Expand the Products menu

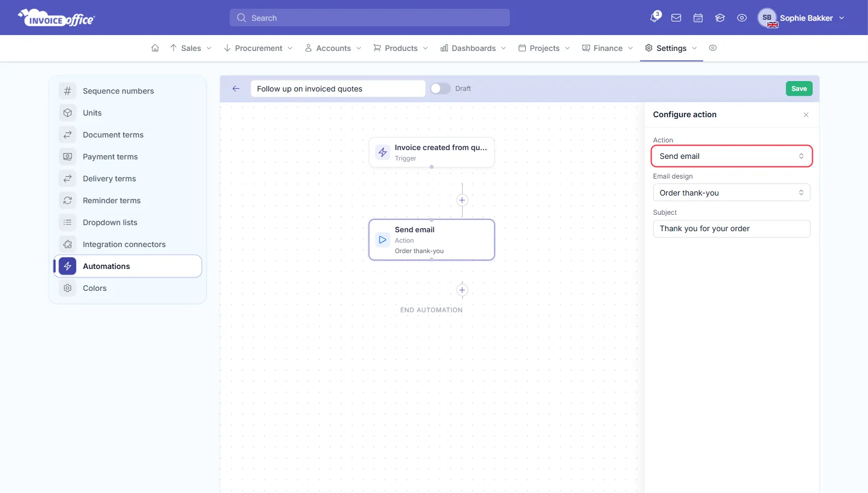[x=401, y=48]
